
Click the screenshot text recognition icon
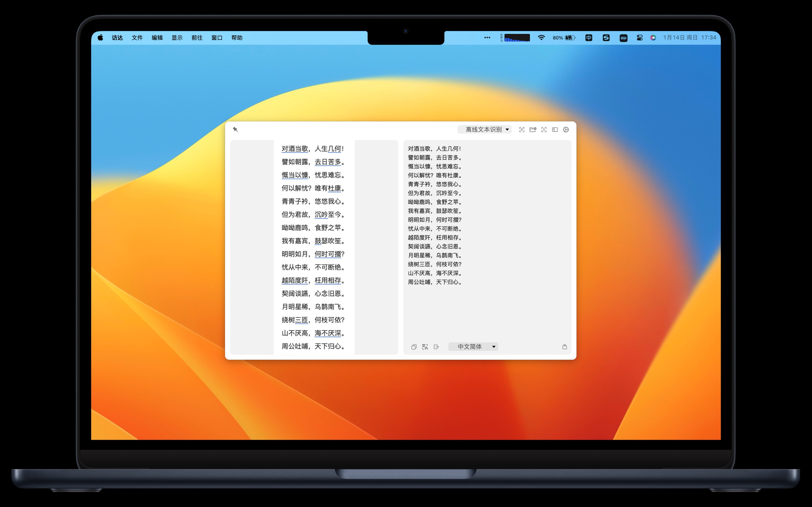click(522, 130)
